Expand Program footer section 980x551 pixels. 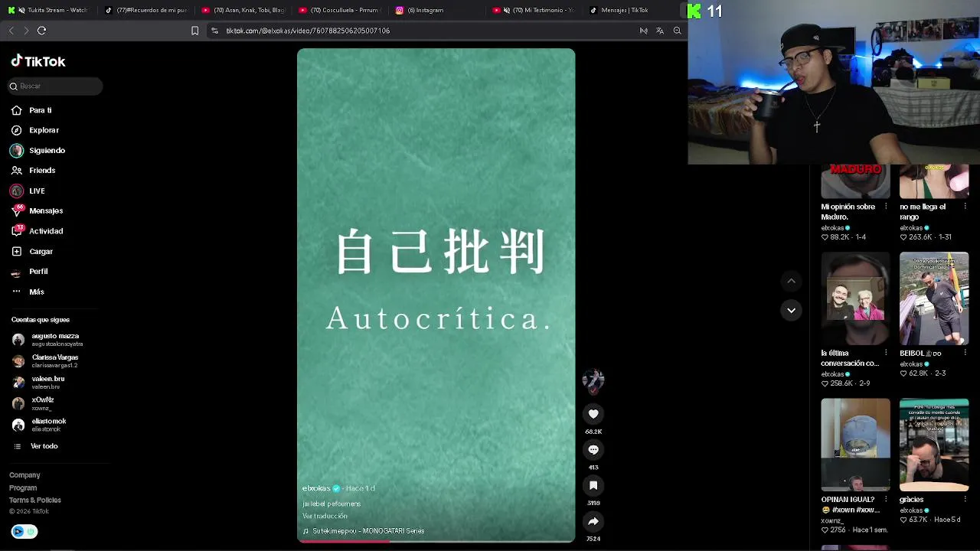click(x=23, y=487)
